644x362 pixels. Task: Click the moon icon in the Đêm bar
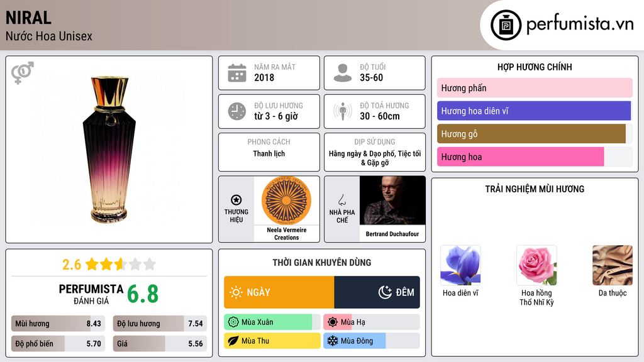pos(385,292)
